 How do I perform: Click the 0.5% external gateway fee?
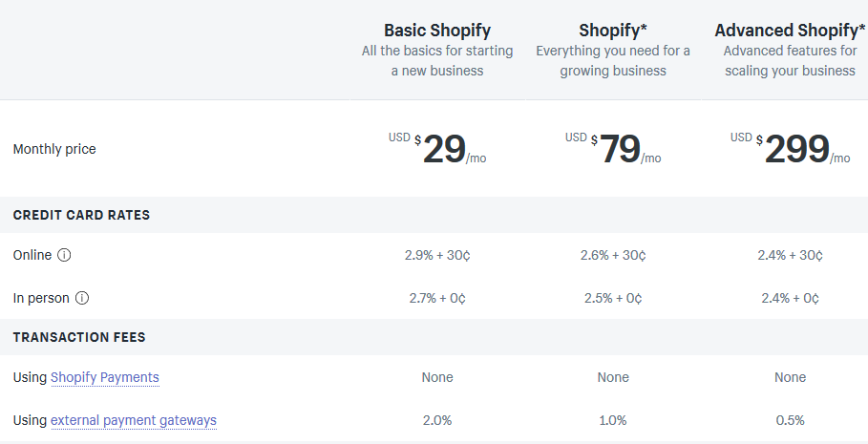pyautogui.click(x=790, y=421)
